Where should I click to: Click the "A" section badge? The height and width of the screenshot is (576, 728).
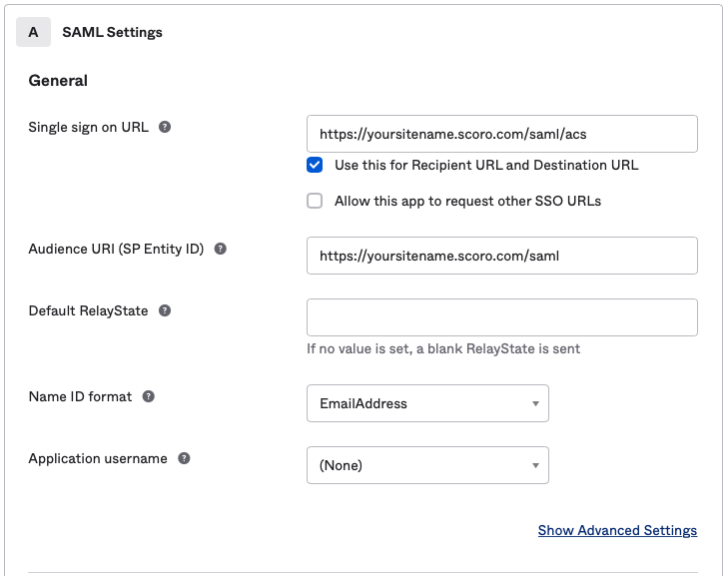click(x=33, y=32)
